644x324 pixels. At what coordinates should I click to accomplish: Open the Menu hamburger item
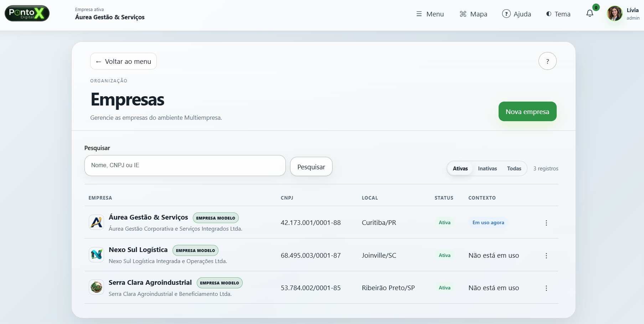coord(430,14)
